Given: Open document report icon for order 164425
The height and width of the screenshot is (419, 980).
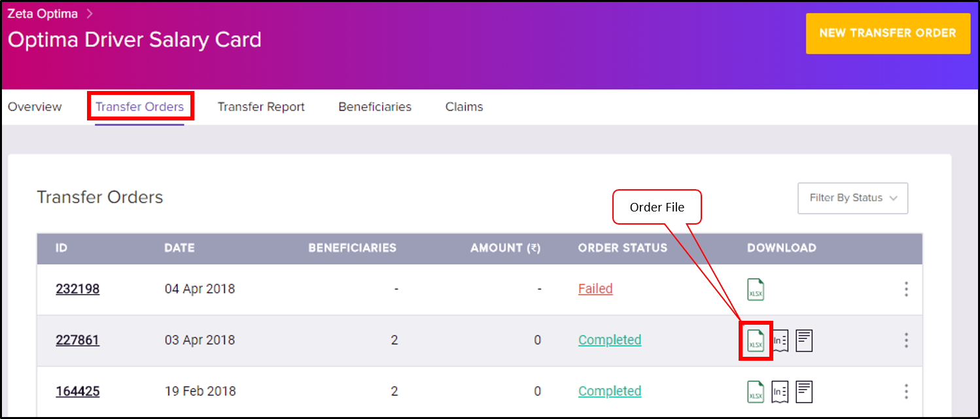Looking at the screenshot, I should (x=804, y=392).
